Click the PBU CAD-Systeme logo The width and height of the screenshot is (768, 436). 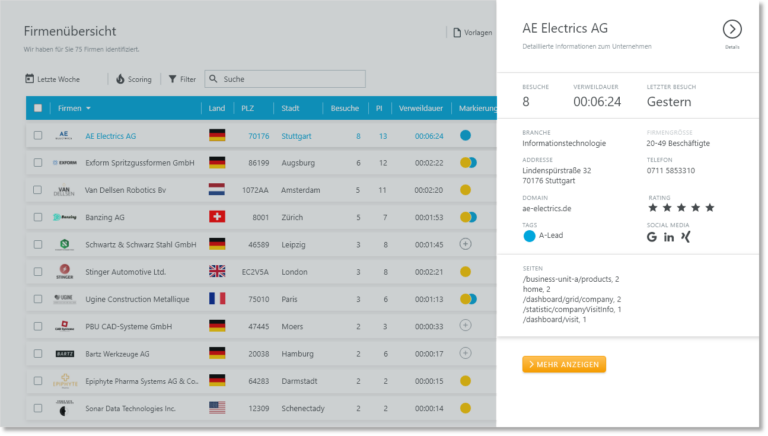pyautogui.click(x=64, y=326)
